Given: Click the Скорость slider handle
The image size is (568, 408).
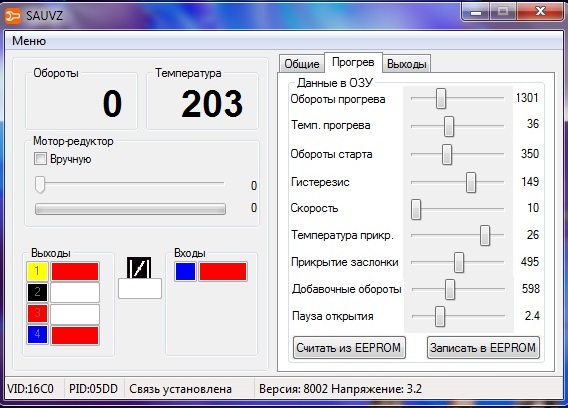Looking at the screenshot, I should 416,209.
